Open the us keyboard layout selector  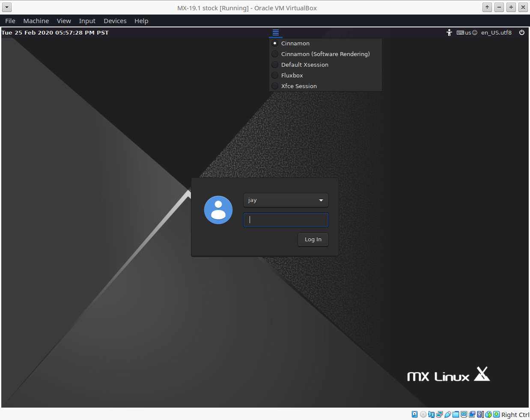click(467, 33)
